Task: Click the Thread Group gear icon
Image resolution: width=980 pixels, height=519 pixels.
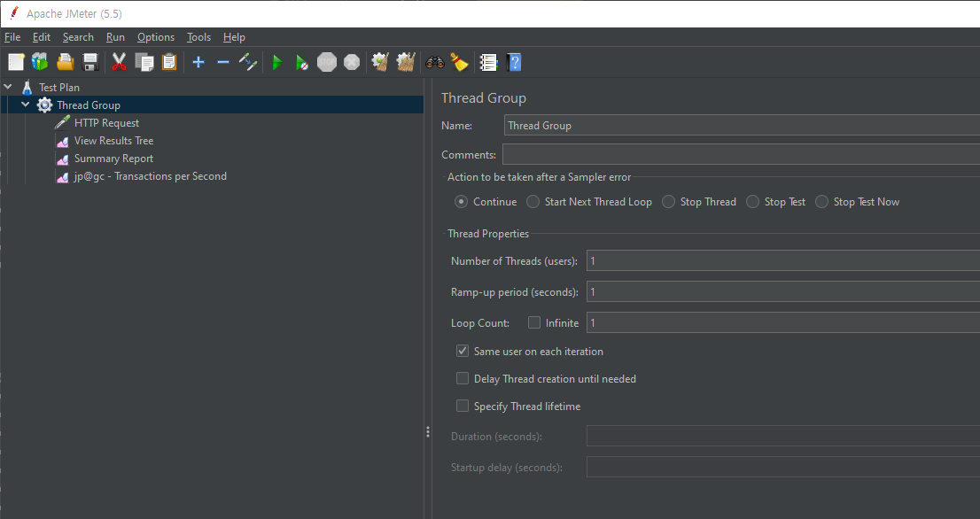Action: (x=44, y=105)
